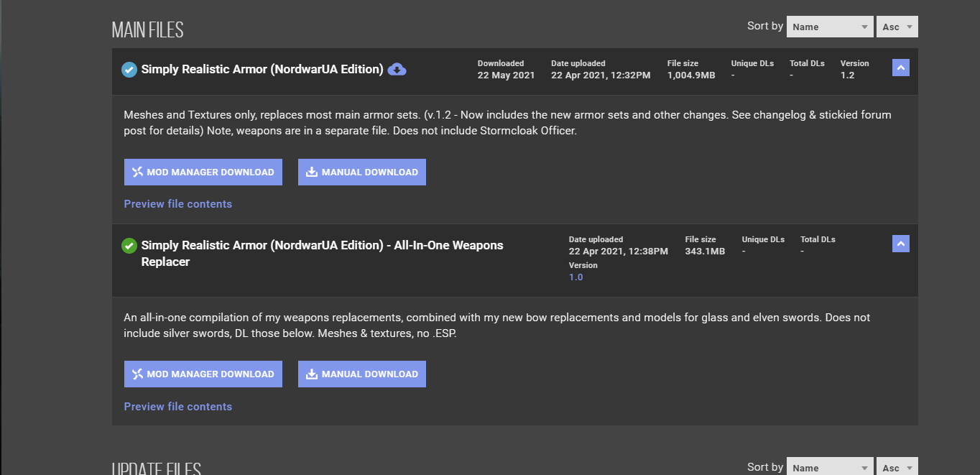Click the armor file description about Meshes and Textures

pyautogui.click(x=507, y=123)
